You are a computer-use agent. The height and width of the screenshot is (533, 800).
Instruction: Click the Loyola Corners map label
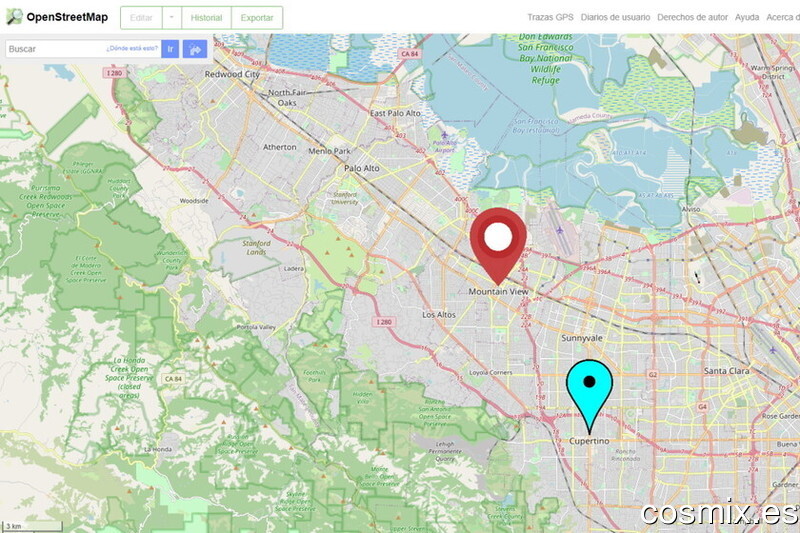click(x=490, y=373)
